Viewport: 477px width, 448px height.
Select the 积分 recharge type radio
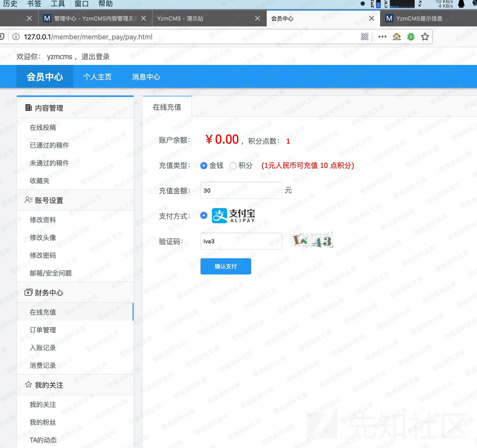tap(233, 166)
